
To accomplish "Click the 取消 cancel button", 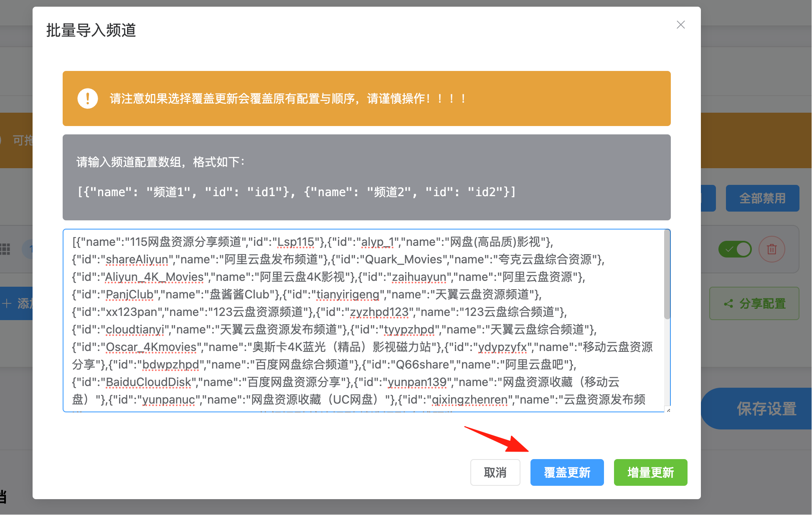I will pyautogui.click(x=495, y=472).
